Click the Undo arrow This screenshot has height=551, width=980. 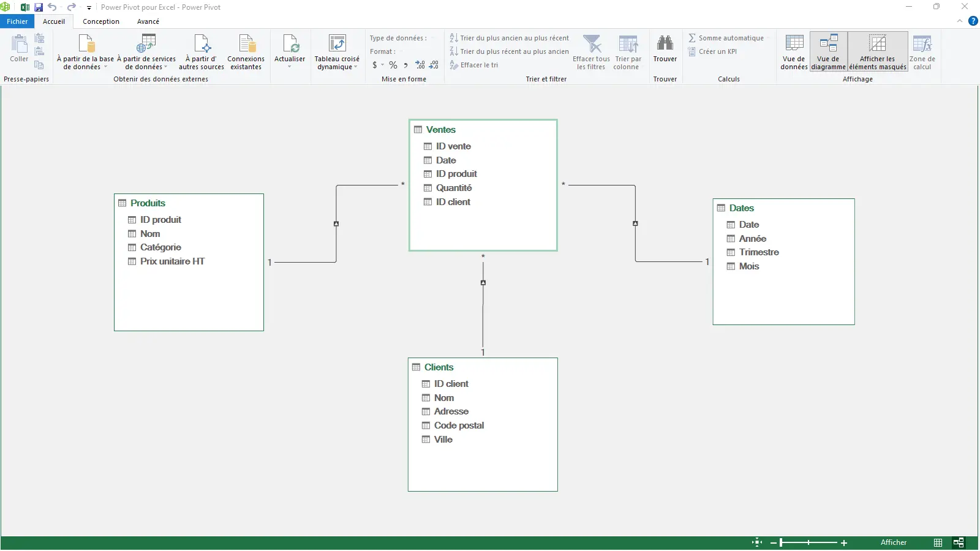click(x=52, y=7)
